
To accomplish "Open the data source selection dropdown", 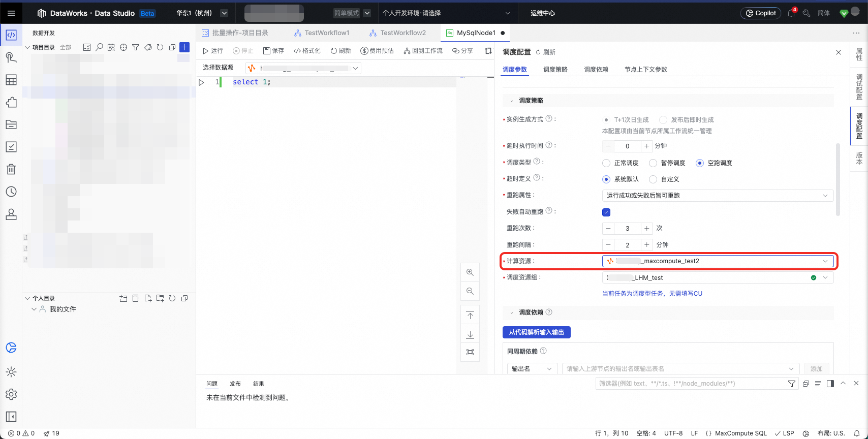I will pos(303,68).
